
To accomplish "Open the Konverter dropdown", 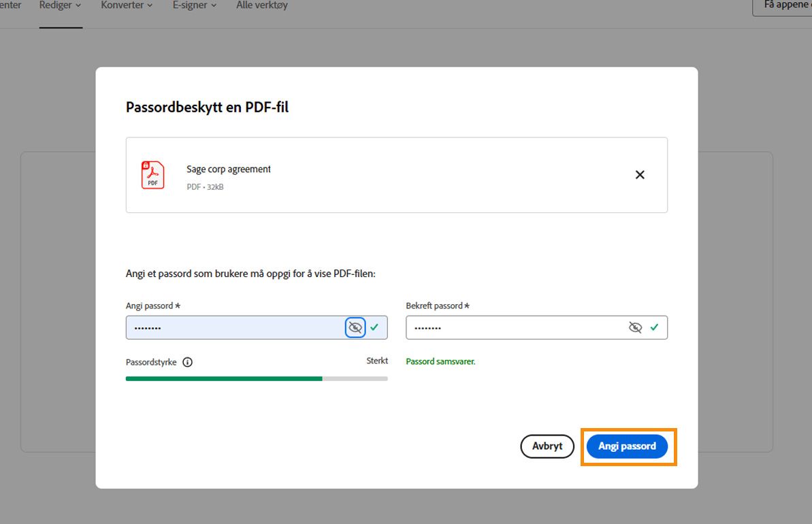I will pyautogui.click(x=126, y=5).
